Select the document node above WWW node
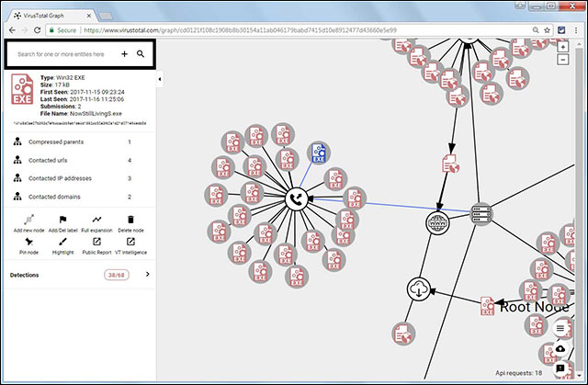Screen dimensions: 588x385 (x=450, y=164)
